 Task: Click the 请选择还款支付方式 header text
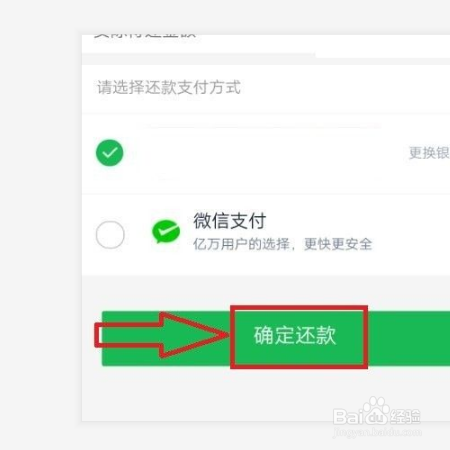pyautogui.click(x=169, y=88)
